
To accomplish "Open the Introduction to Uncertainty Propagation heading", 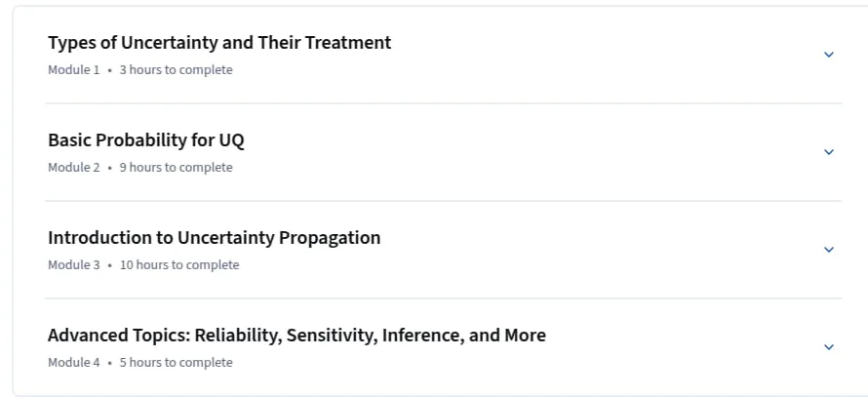I will 215,238.
